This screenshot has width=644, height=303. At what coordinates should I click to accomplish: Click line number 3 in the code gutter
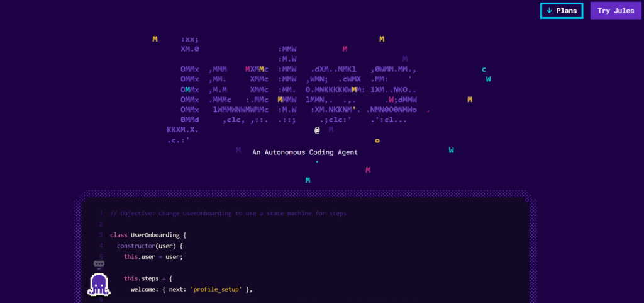(x=101, y=235)
